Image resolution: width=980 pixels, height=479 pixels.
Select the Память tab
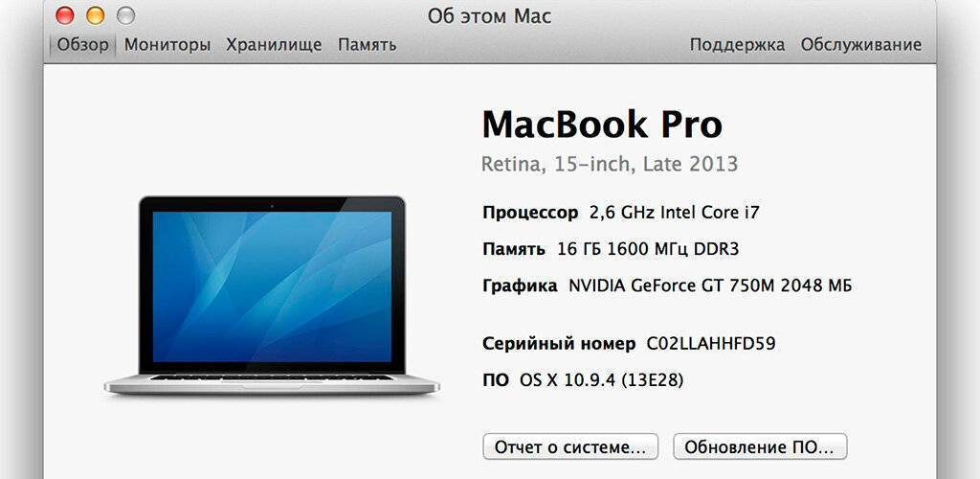367,45
